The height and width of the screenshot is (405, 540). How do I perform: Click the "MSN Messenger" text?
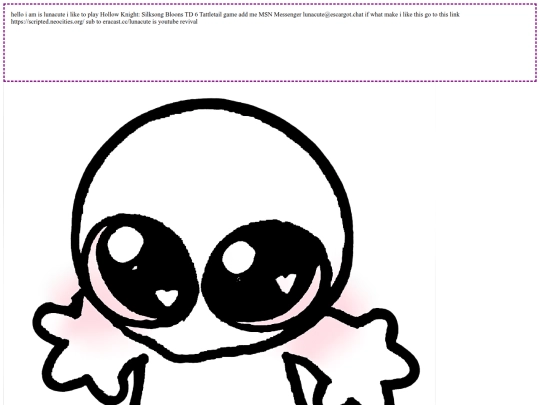280,14
